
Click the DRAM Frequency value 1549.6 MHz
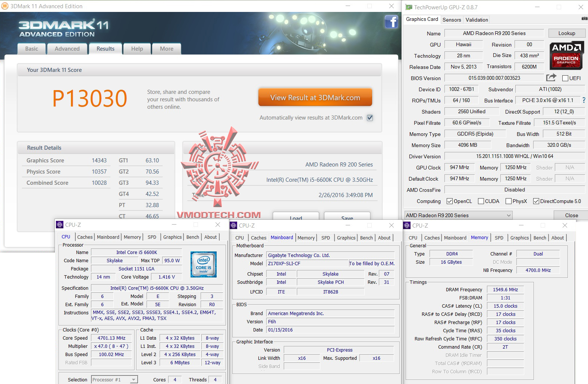pyautogui.click(x=505, y=289)
